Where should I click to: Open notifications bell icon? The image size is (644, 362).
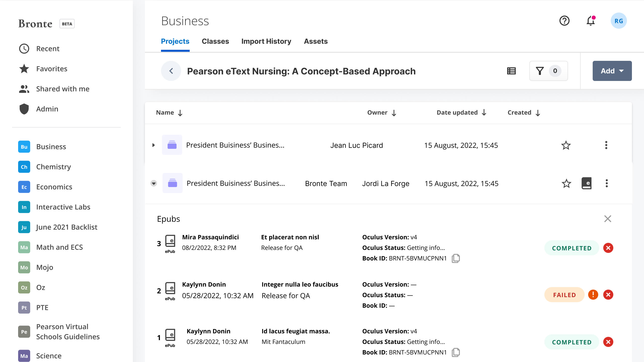coord(591,21)
